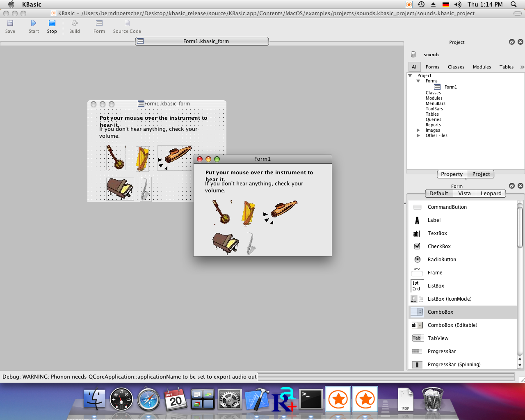Click the Build toolbar icon
This screenshot has width=525, height=420.
[74, 25]
